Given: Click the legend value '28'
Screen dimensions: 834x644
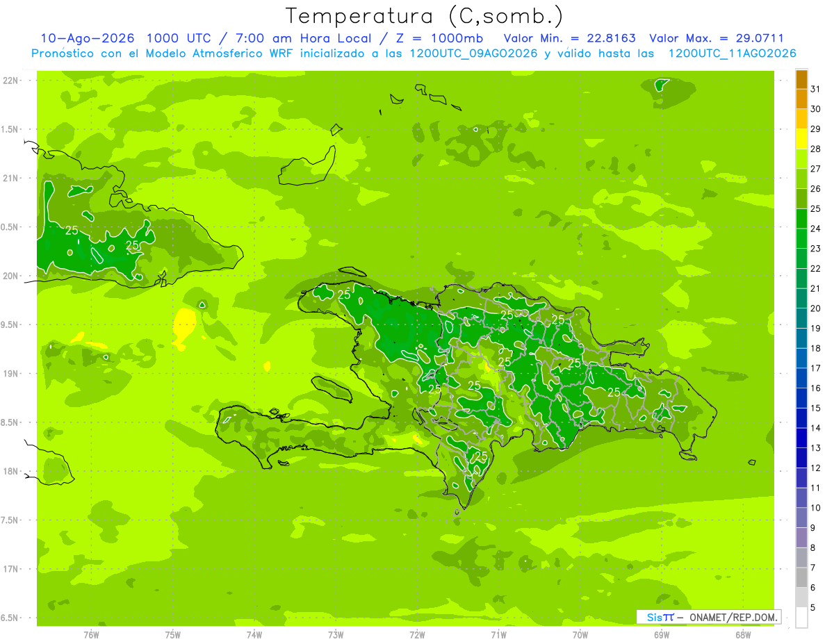Looking at the screenshot, I should coord(816,149).
